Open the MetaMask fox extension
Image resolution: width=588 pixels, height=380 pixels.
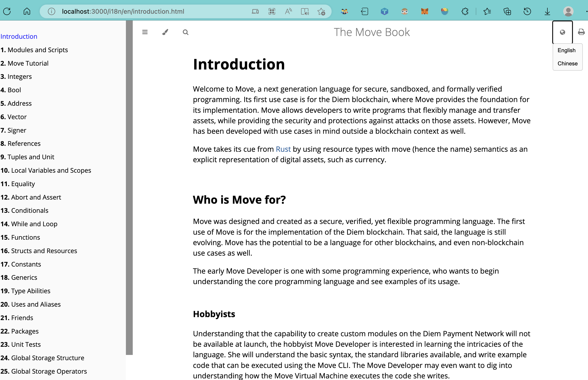coord(424,11)
